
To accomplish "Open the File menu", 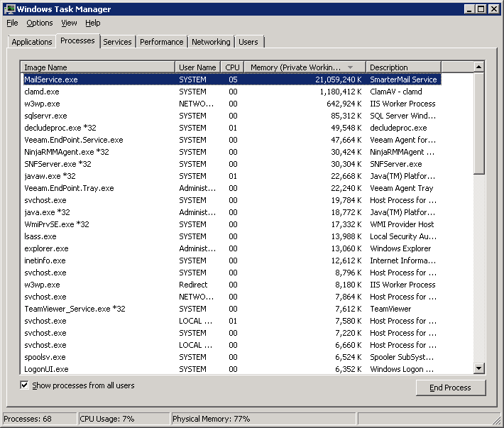I will click(12, 23).
